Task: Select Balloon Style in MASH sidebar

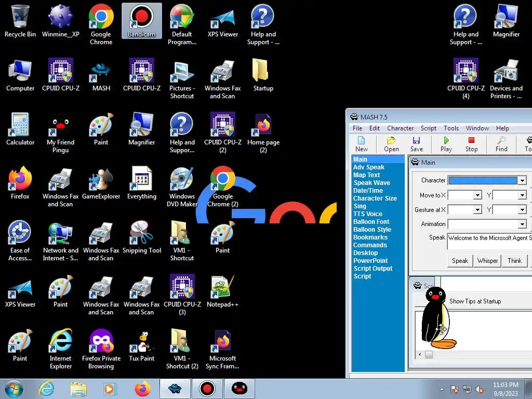Action: 372,229
